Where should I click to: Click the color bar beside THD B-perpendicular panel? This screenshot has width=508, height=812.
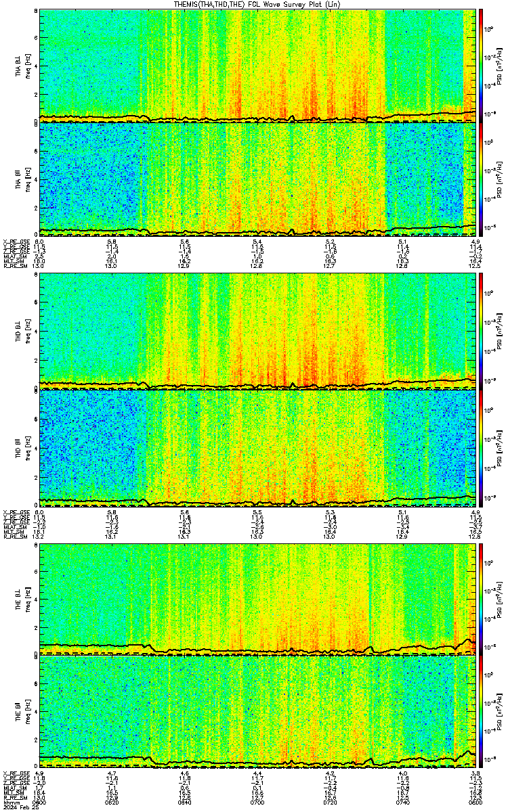pyautogui.click(x=481, y=332)
